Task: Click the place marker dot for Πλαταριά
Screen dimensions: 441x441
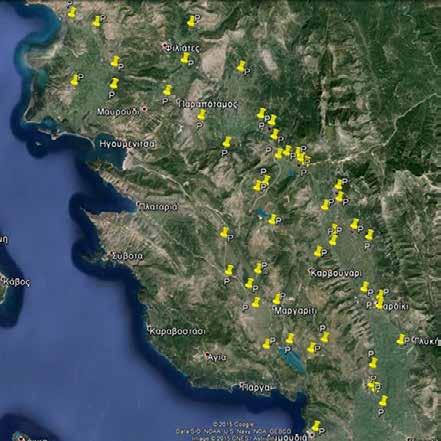Action: point(138,203)
